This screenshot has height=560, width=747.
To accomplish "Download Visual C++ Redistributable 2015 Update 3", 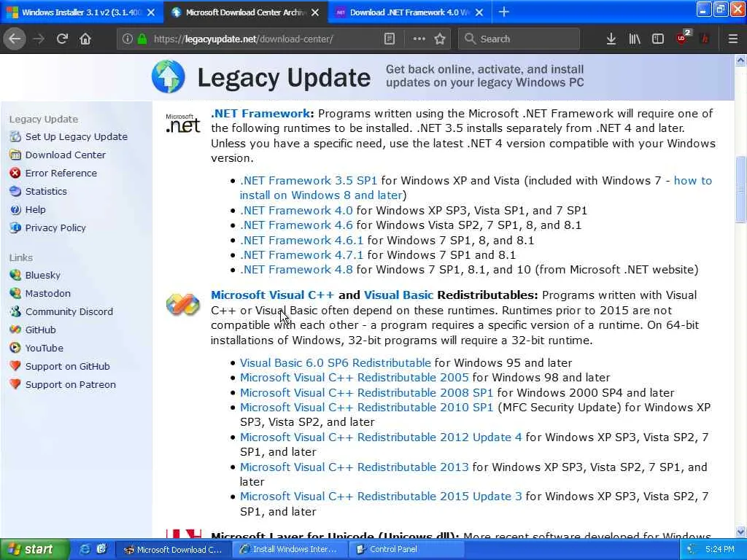I will 381,496.
